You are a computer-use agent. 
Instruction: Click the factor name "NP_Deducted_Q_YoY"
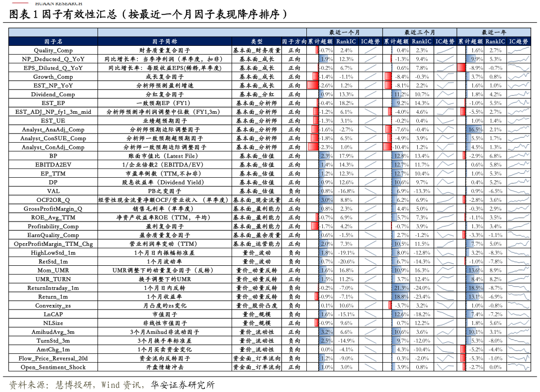[x=53, y=59]
